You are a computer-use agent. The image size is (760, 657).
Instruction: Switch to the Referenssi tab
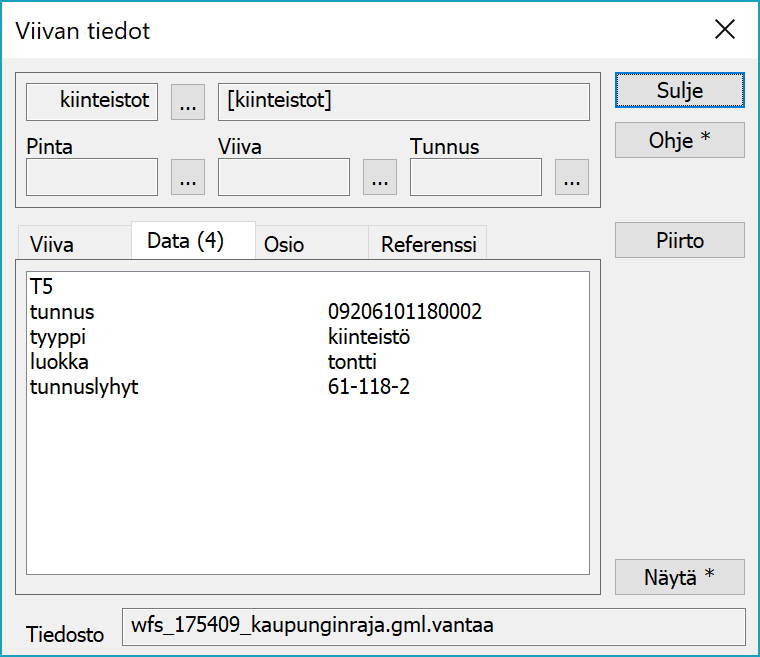pos(428,245)
